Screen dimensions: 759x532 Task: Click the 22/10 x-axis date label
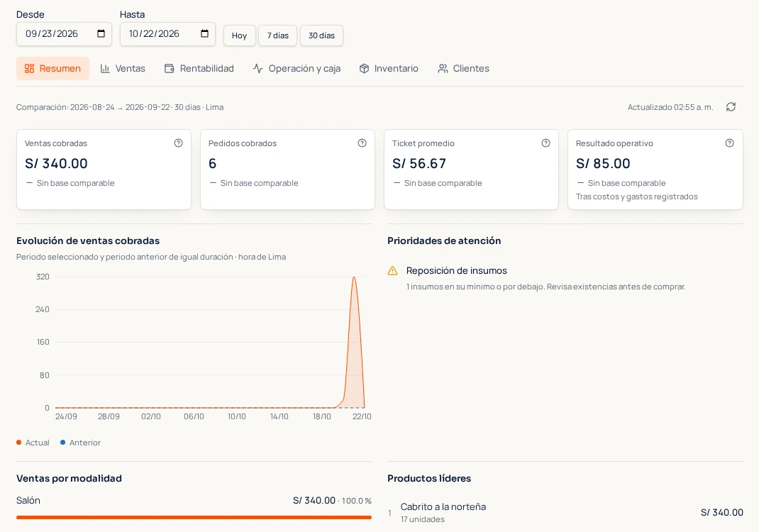pyautogui.click(x=362, y=416)
